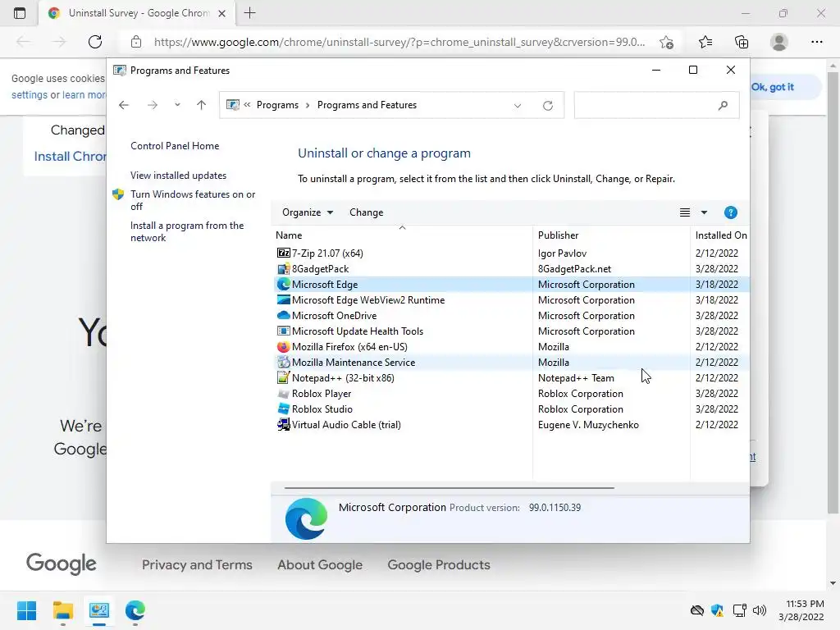Add this page to favorites in browser

[x=666, y=42]
